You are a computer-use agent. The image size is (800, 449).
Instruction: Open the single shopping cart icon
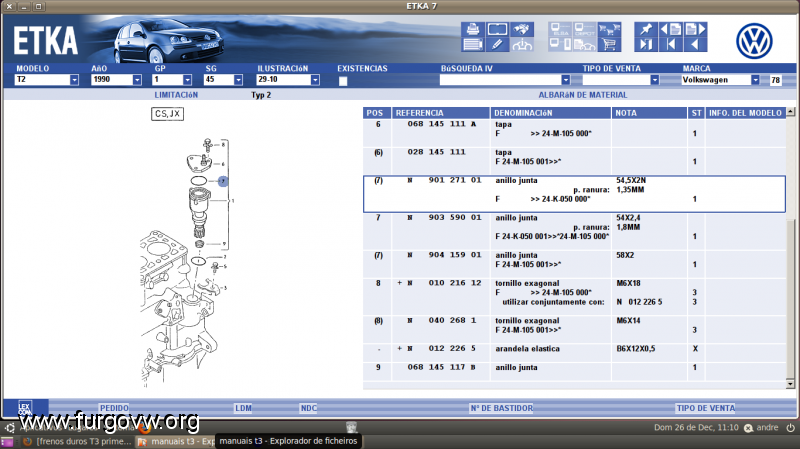(609, 44)
